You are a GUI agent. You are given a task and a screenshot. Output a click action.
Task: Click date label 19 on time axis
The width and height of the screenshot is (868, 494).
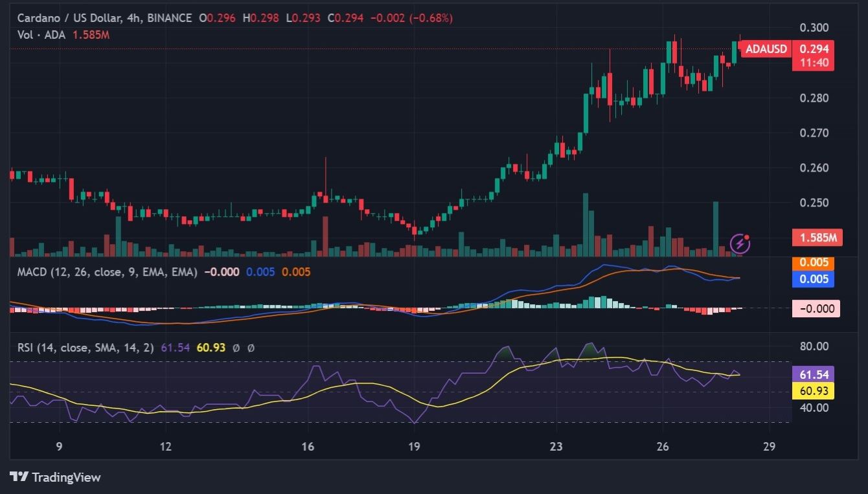coord(414,446)
